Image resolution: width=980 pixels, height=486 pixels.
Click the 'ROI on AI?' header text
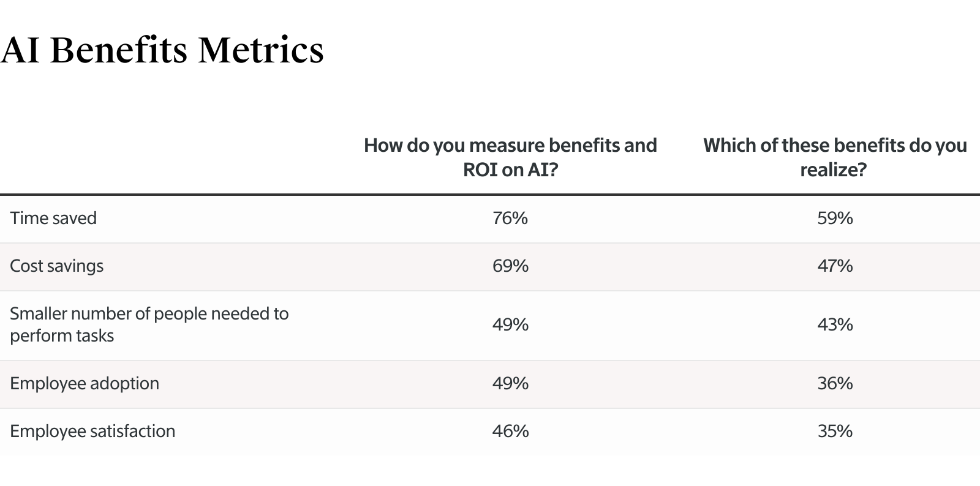click(x=510, y=170)
